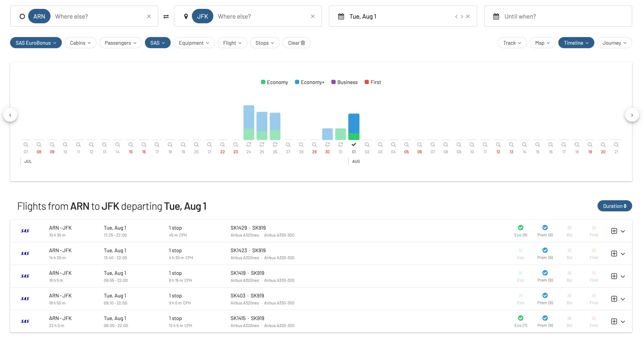Toggle the Timeline view
This screenshot has width=644, height=358.
pyautogui.click(x=576, y=43)
